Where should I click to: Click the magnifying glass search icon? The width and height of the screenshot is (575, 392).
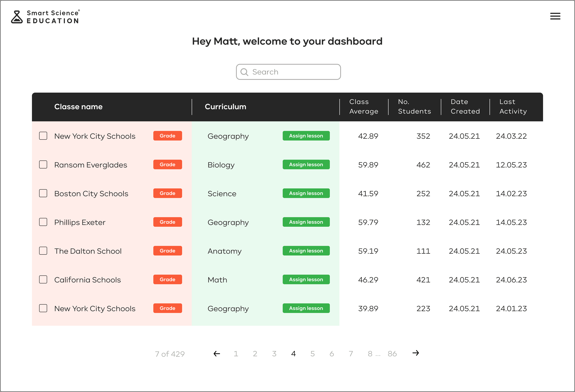click(x=244, y=72)
